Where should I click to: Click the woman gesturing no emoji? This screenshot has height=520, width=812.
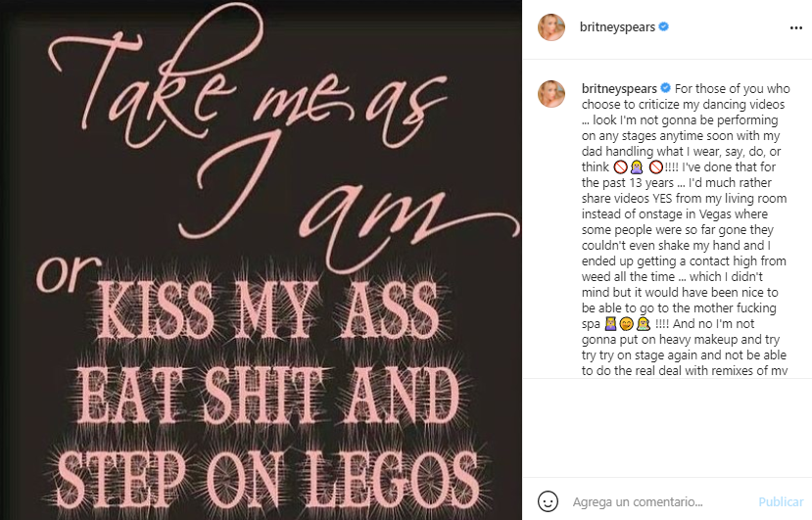click(636, 166)
